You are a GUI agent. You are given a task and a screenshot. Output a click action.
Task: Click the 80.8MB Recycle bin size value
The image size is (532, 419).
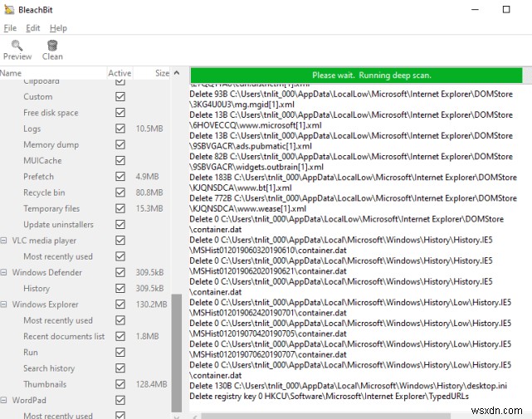(149, 192)
